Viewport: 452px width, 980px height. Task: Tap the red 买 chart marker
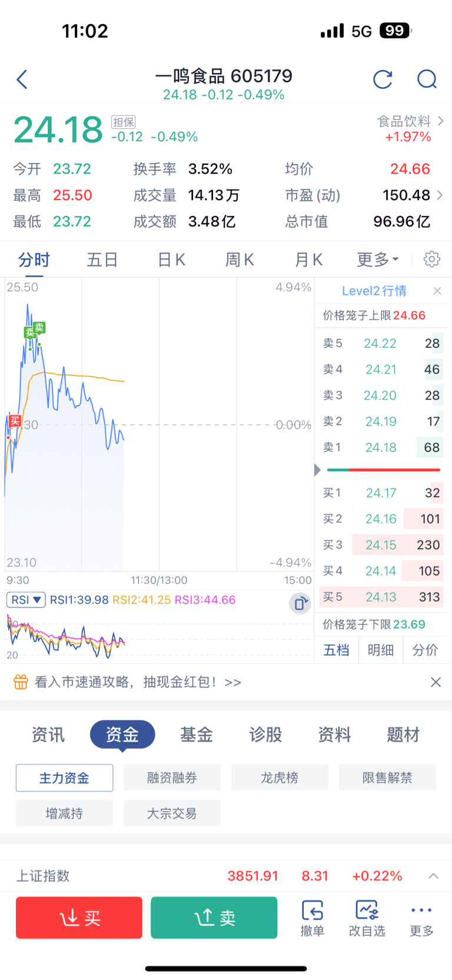[15, 421]
